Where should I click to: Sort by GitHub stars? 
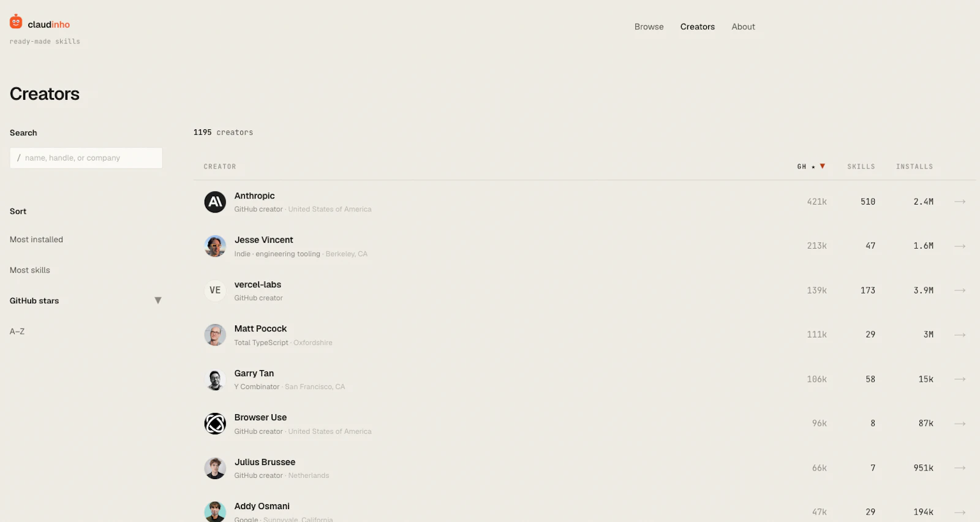(34, 301)
